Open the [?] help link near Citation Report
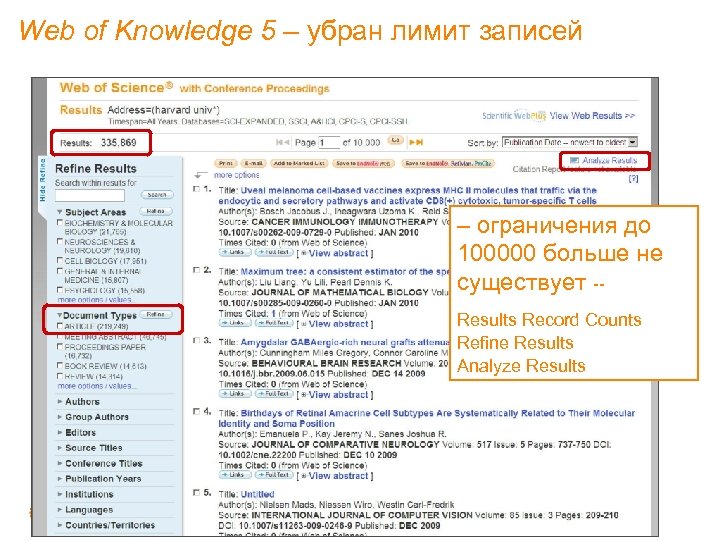 (633, 179)
